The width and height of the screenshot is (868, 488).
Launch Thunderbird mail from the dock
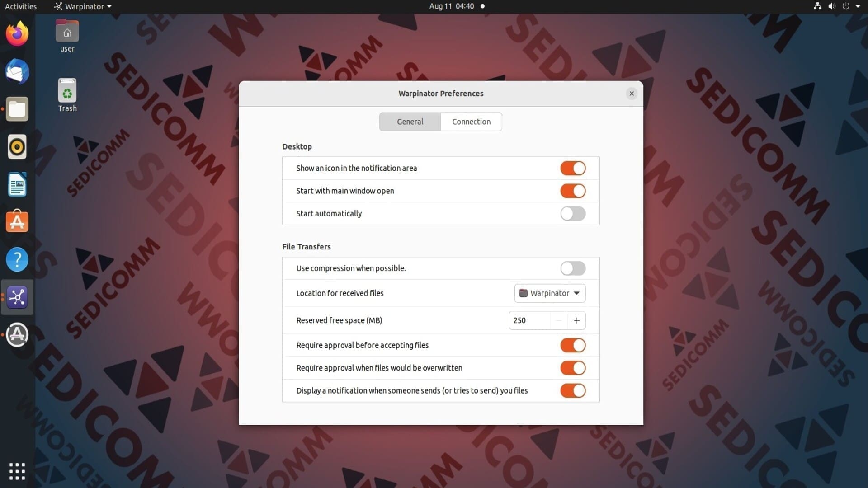(x=17, y=71)
